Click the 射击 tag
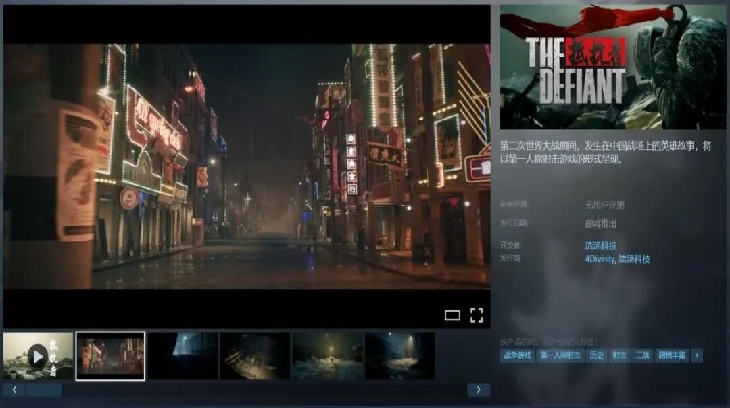730x408 pixels. (619, 355)
